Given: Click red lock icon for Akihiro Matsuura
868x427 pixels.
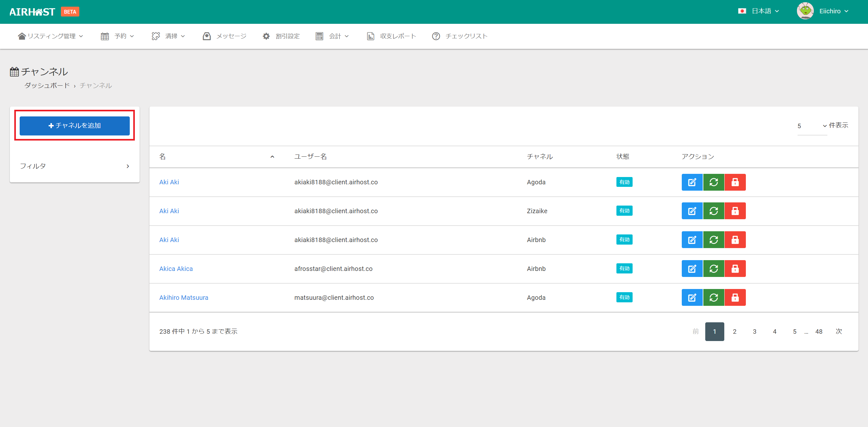Looking at the screenshot, I should 735,298.
